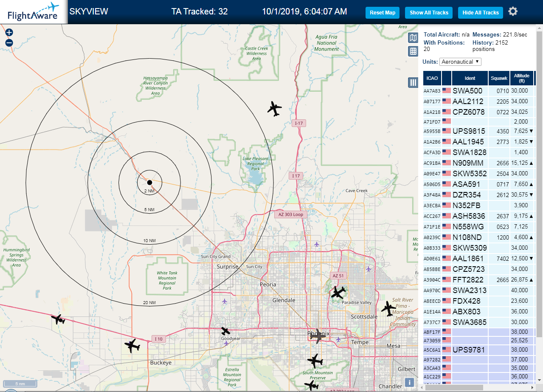Toggle the grid overlay icon

tap(413, 51)
